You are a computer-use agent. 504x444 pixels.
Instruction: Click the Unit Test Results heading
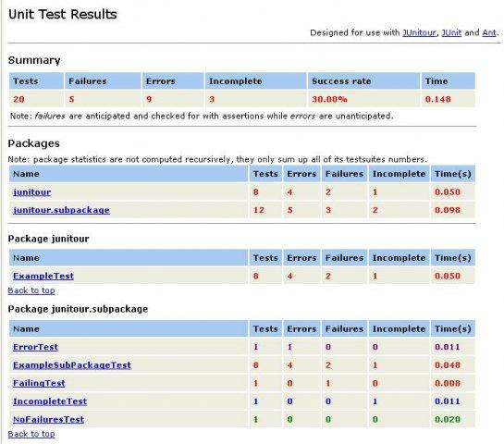pos(62,15)
